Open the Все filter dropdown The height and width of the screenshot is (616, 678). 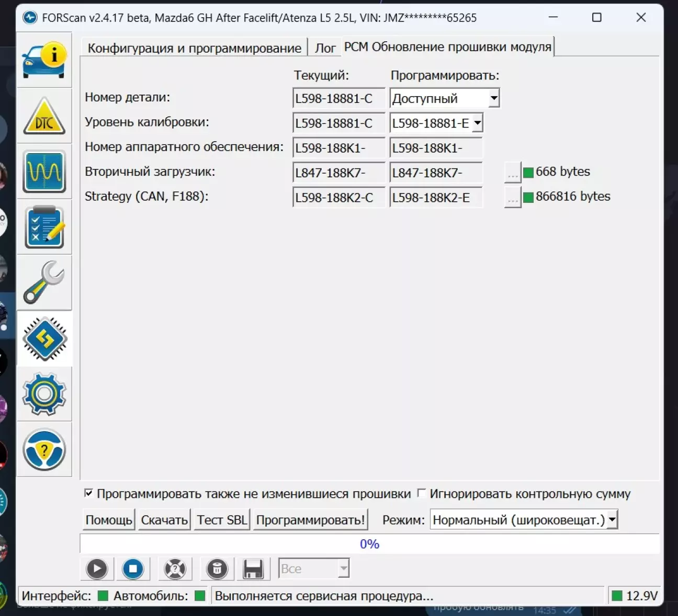tap(313, 568)
